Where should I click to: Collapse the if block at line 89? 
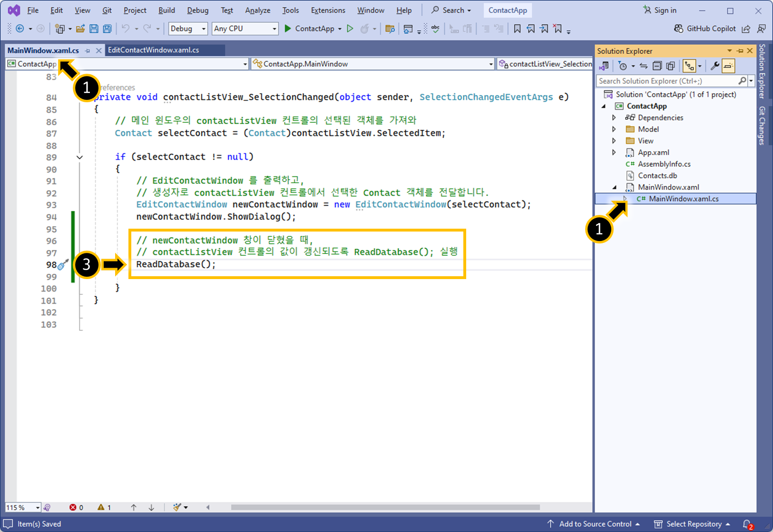point(79,157)
